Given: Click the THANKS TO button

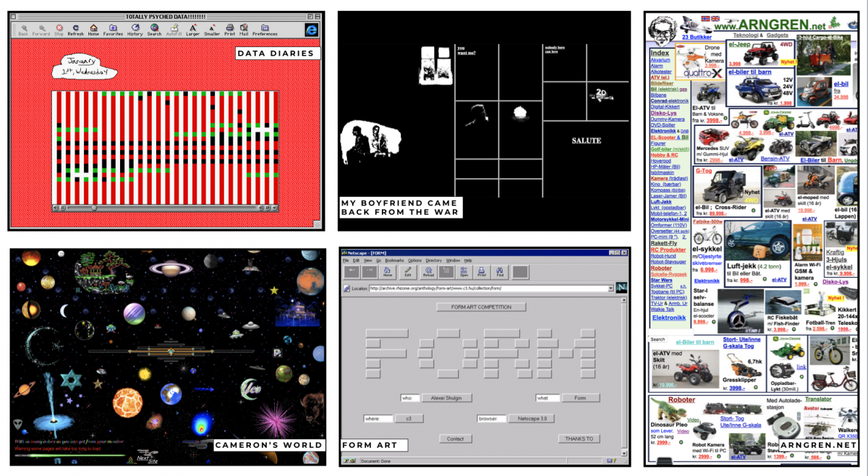Looking at the screenshot, I should (x=579, y=438).
